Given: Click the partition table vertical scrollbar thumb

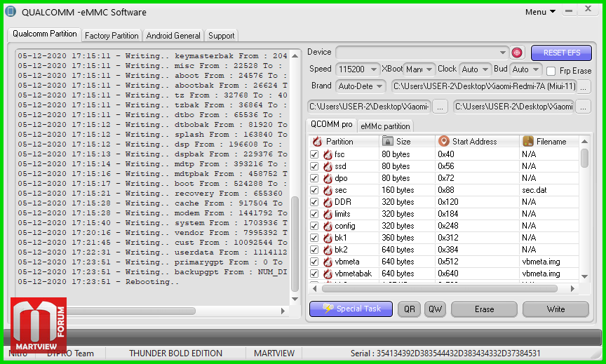Looking at the screenshot, I should coord(584,158).
